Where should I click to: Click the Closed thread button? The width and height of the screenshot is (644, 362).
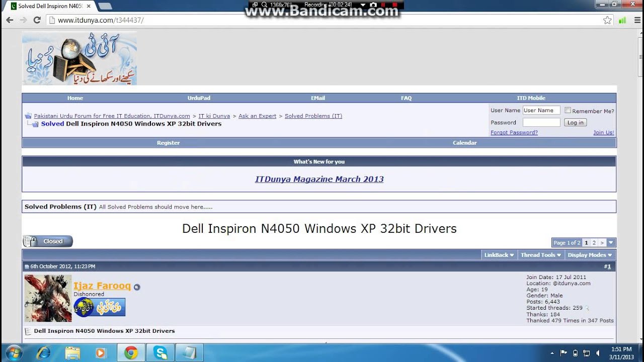pos(48,241)
